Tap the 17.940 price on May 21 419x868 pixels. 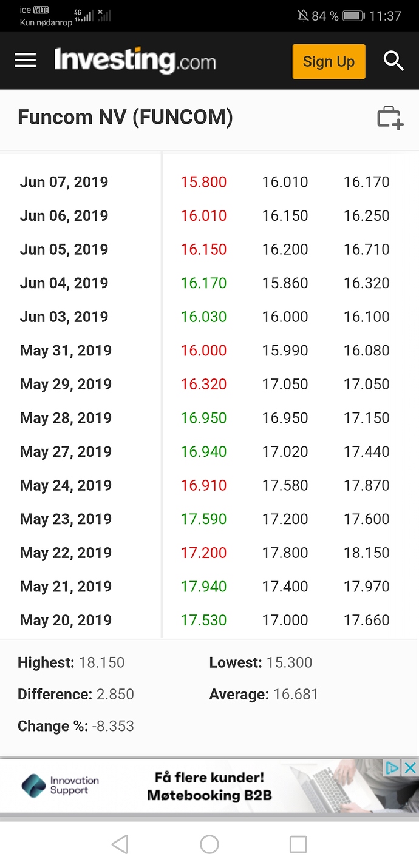pos(203,587)
